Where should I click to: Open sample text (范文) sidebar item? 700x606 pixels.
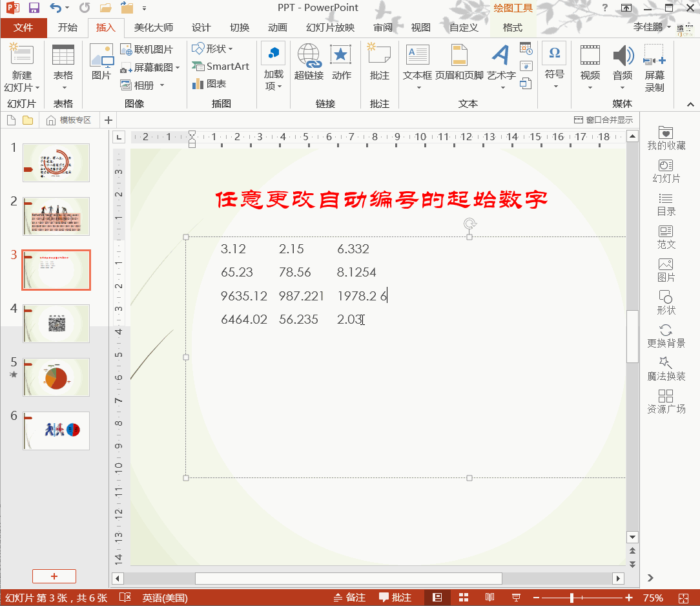(666, 237)
